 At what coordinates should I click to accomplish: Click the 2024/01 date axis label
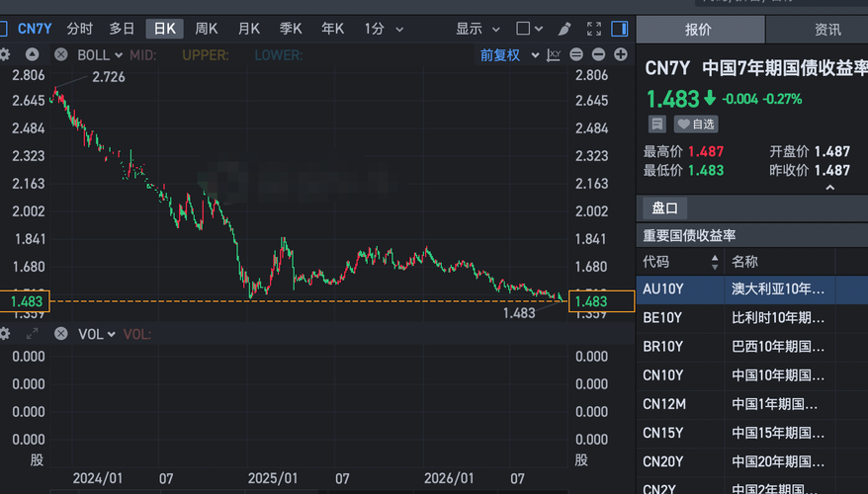(x=98, y=478)
